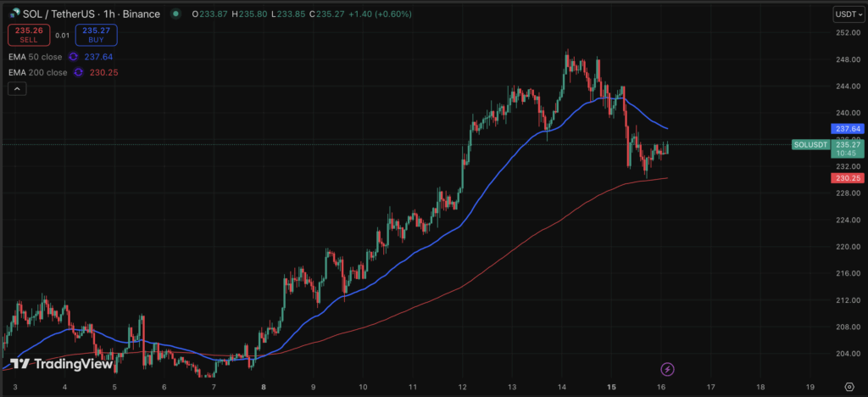Click the 208.00 price axis label
Screen dimensions: 868x397
848,327
